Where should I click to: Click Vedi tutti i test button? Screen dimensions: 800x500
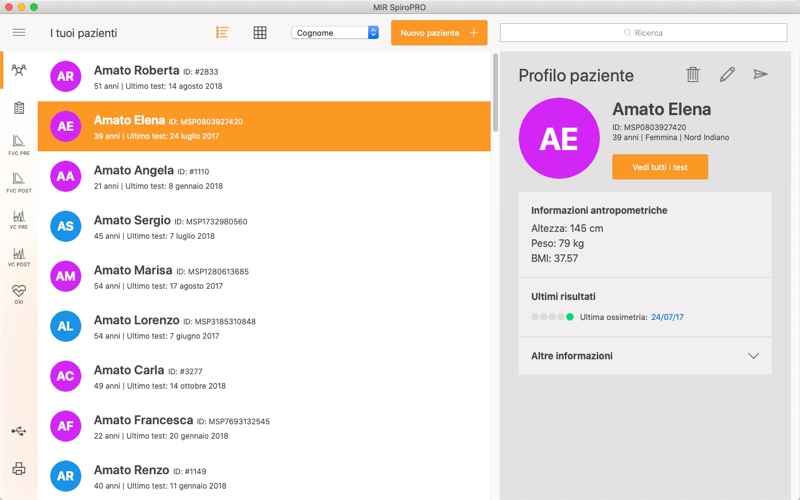point(660,167)
